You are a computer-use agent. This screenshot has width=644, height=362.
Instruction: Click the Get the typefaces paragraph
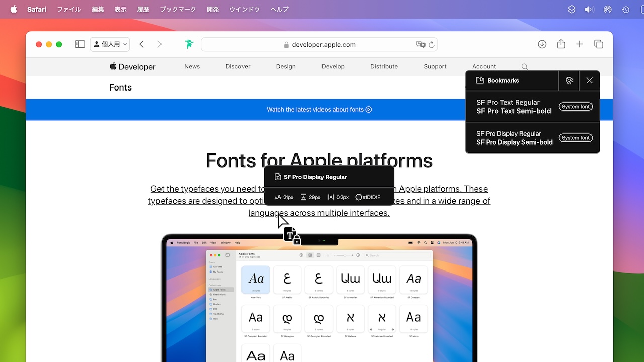(319, 201)
